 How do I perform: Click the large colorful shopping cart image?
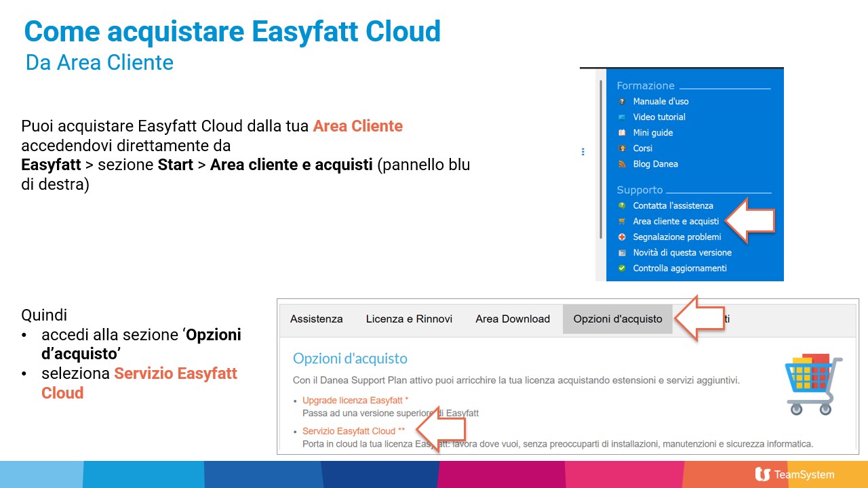pos(812,384)
